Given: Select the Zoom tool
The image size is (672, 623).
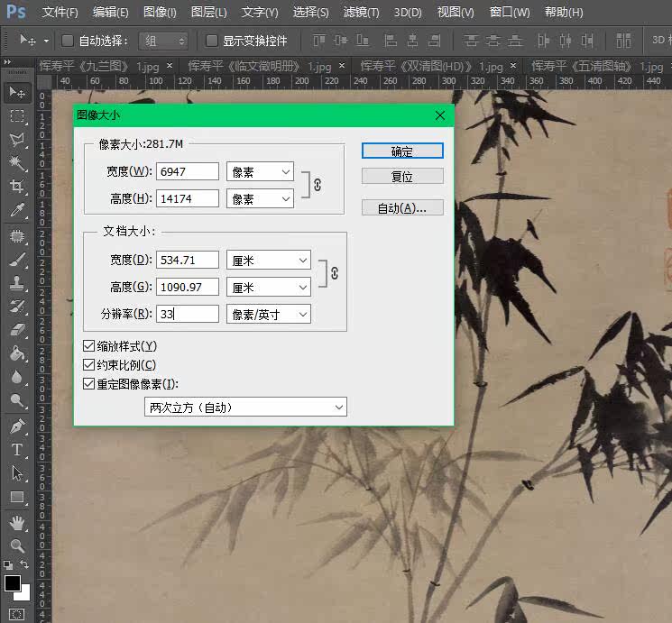Looking at the screenshot, I should pyautogui.click(x=17, y=545).
